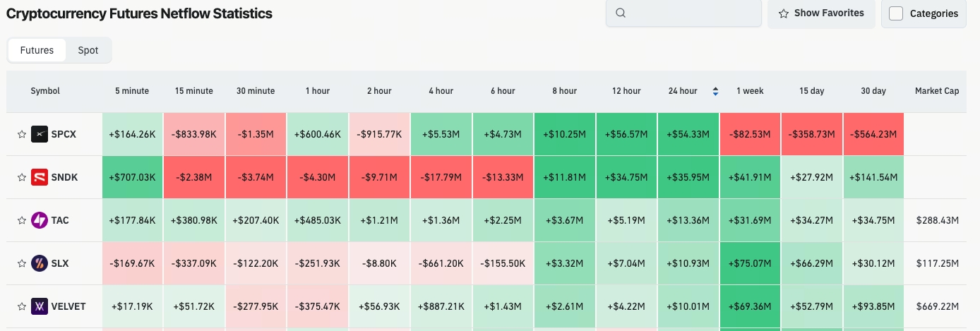The height and width of the screenshot is (331, 980).
Task: Sort by the 5 minute column
Action: [x=132, y=91]
